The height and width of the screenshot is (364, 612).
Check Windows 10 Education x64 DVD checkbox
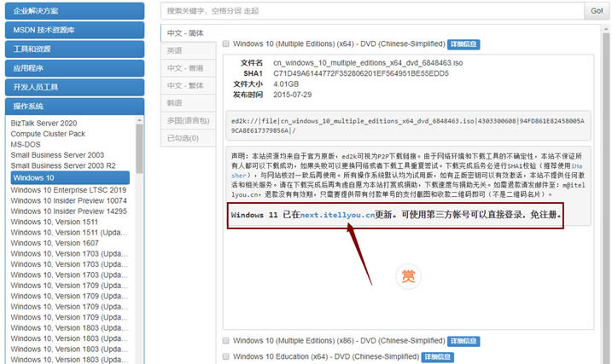click(x=225, y=356)
